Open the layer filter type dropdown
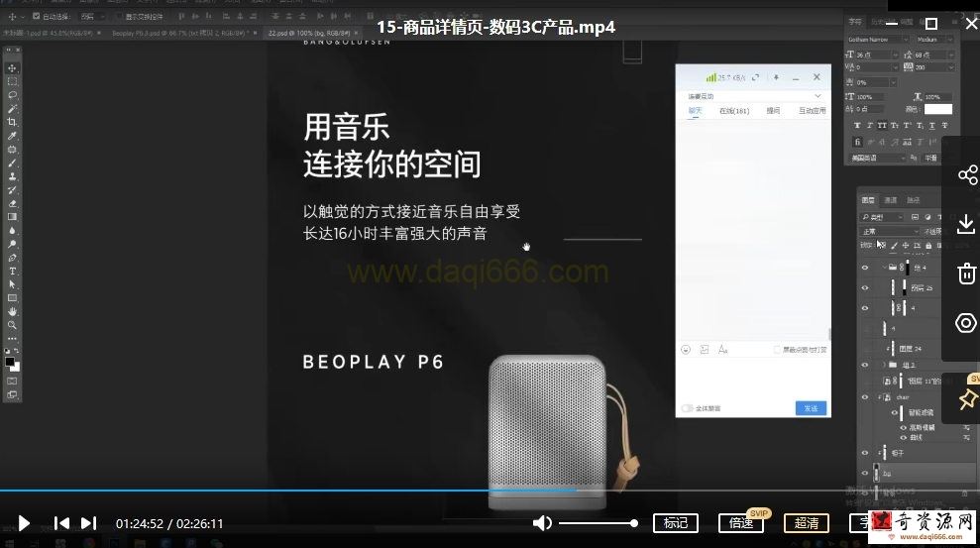Image resolution: width=980 pixels, height=548 pixels. pyautogui.click(x=882, y=217)
